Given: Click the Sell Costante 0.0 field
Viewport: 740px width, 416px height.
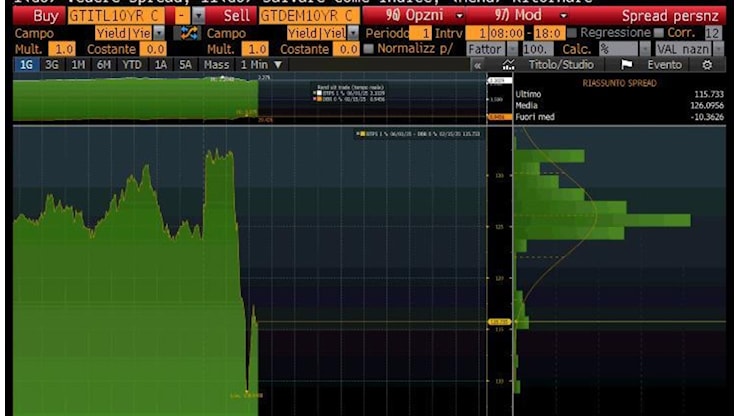Looking at the screenshot, I should tap(346, 49).
